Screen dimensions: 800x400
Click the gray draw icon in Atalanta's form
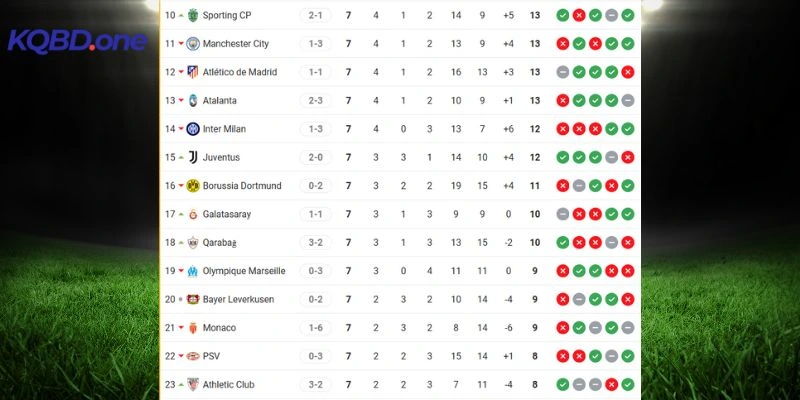click(x=627, y=101)
